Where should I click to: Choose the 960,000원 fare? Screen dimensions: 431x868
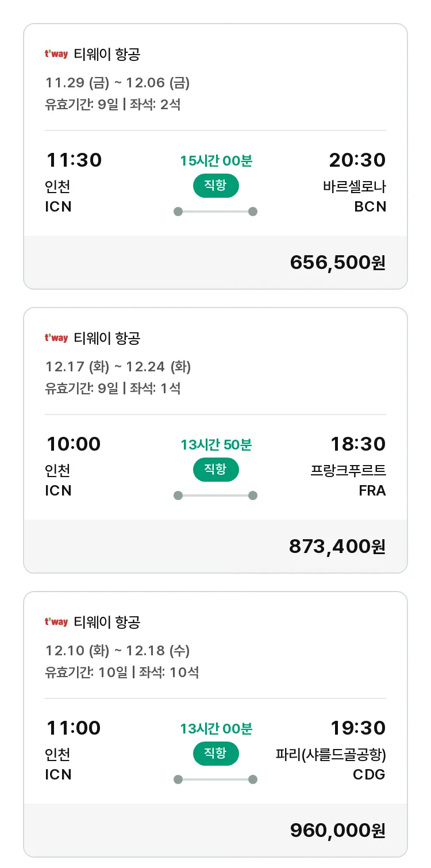click(337, 830)
